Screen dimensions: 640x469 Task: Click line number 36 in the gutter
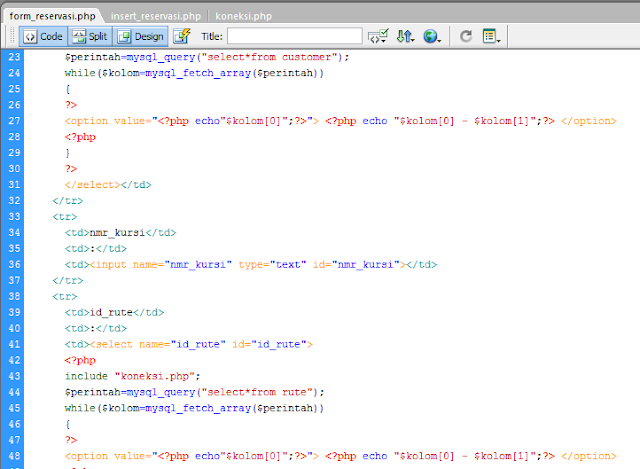click(14, 265)
